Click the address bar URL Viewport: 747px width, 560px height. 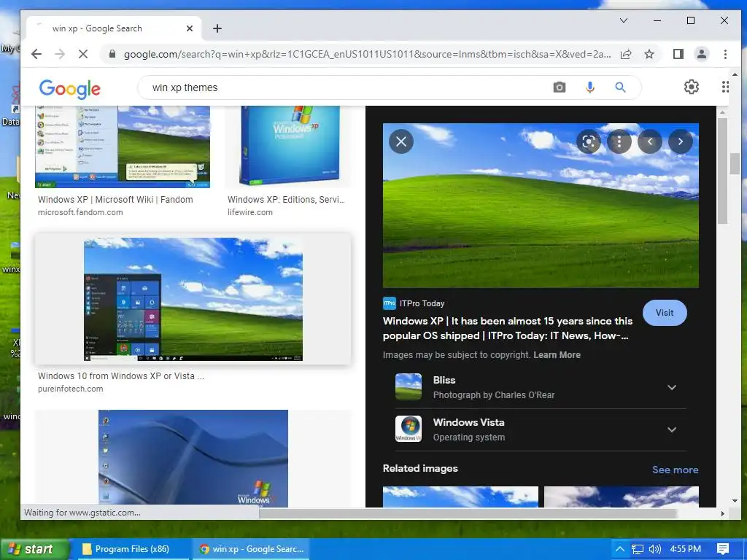coord(367,54)
